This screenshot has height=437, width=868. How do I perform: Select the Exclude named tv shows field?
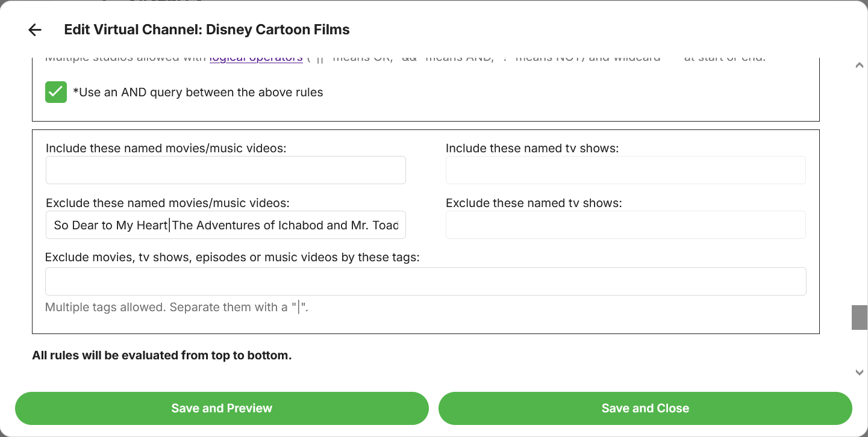625,225
